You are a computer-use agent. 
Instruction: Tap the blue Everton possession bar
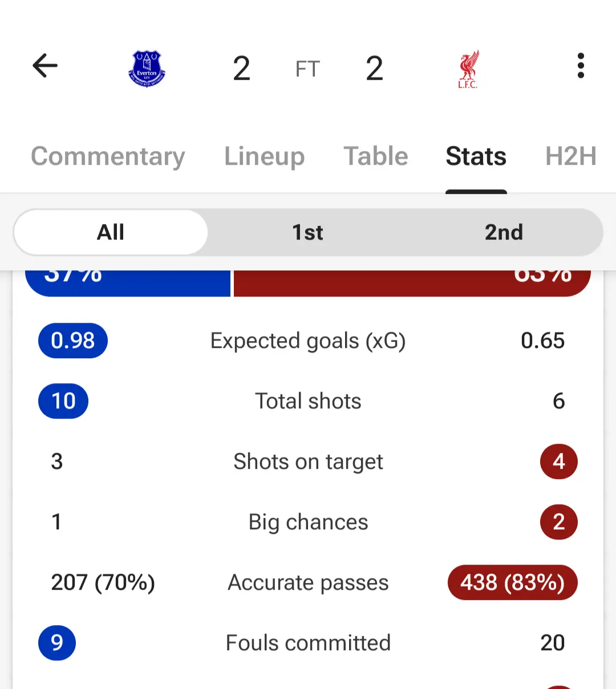coord(128,283)
